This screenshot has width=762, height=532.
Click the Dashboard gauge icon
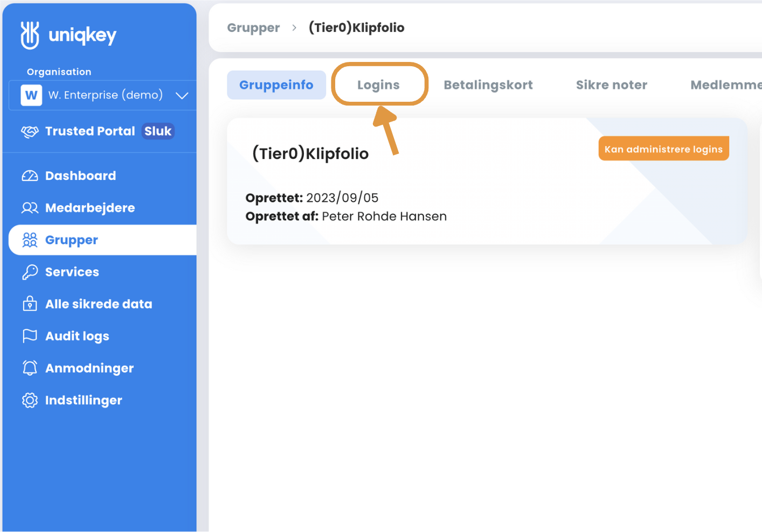click(x=30, y=176)
